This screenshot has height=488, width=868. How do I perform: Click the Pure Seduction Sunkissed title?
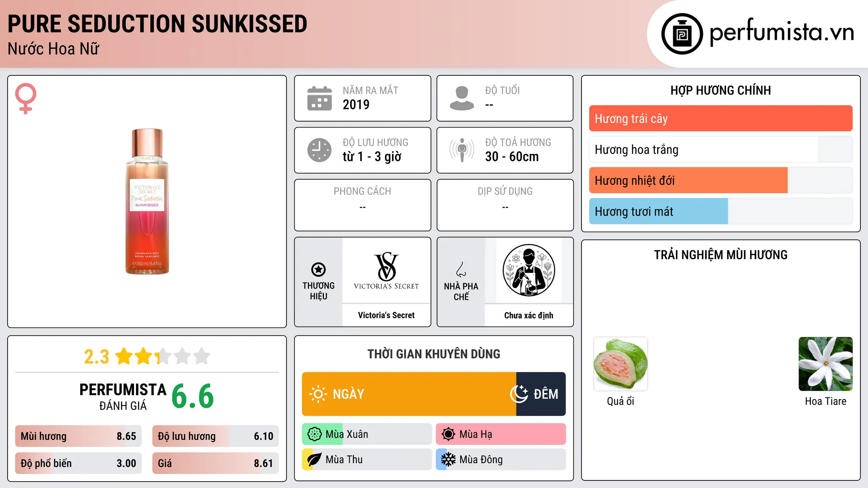[x=157, y=24]
